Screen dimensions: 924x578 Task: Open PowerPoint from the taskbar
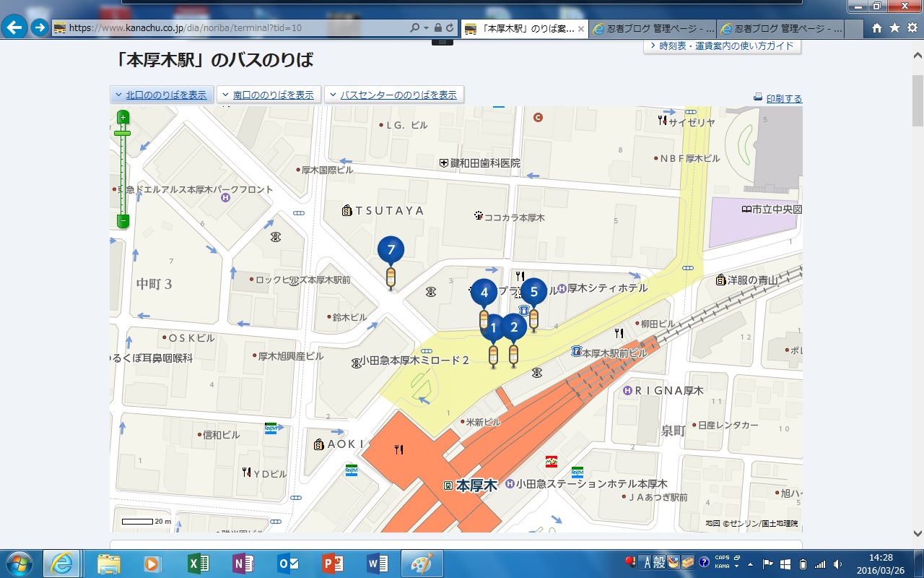point(332,564)
